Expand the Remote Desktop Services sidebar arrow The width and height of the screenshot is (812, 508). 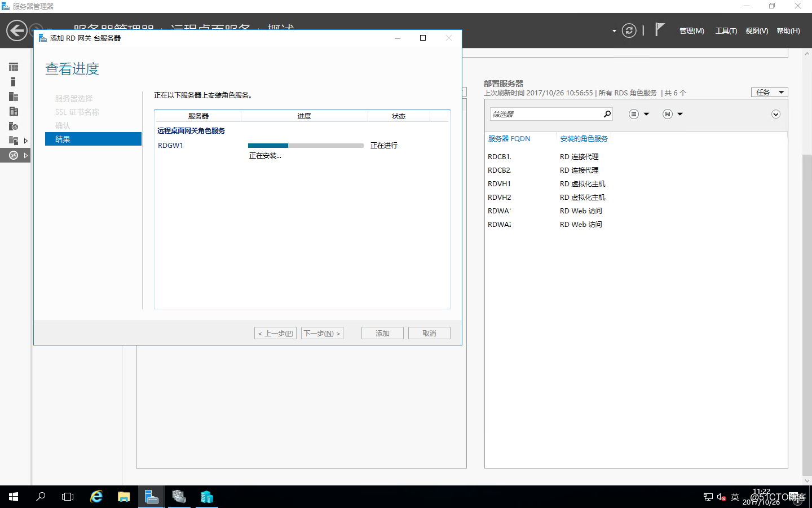pyautogui.click(x=26, y=155)
